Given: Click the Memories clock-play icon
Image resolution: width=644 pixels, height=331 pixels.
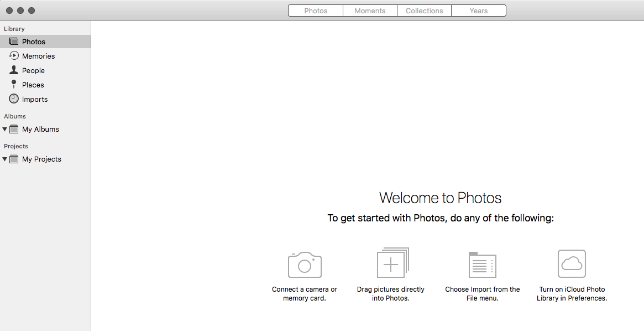Looking at the screenshot, I should point(14,55).
